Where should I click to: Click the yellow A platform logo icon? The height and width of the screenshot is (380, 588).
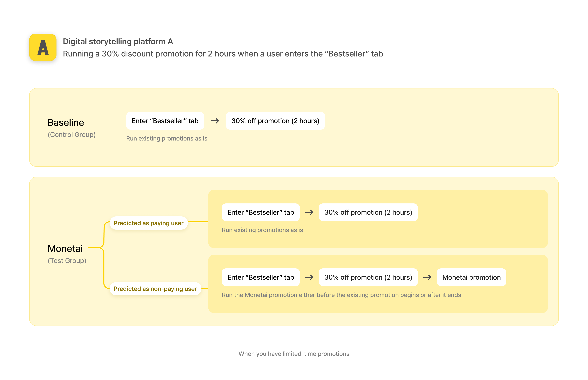[x=43, y=47]
